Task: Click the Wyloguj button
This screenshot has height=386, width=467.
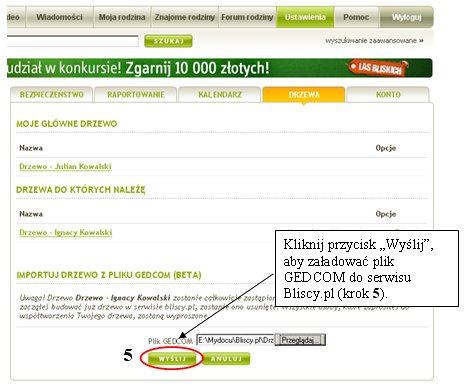Action: tap(406, 17)
